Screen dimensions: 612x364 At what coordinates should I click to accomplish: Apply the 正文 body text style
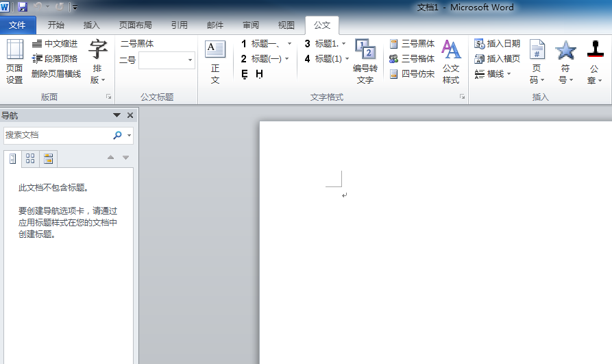click(x=215, y=62)
